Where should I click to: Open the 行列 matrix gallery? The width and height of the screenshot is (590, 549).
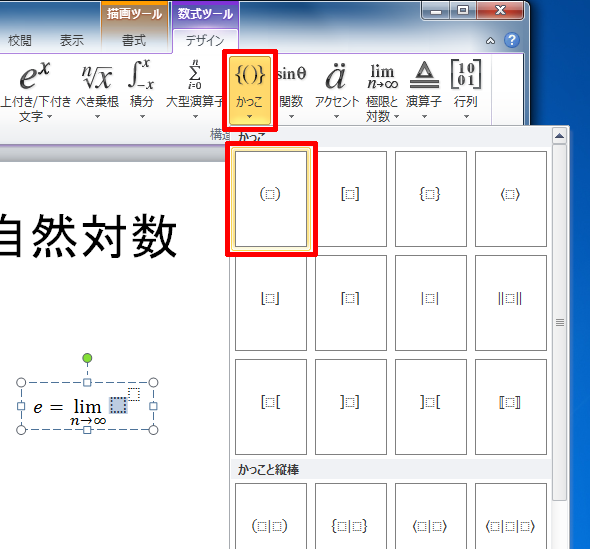(x=466, y=90)
